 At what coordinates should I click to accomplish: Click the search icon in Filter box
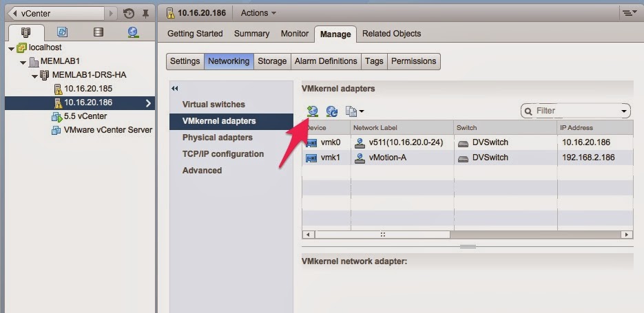pyautogui.click(x=528, y=111)
